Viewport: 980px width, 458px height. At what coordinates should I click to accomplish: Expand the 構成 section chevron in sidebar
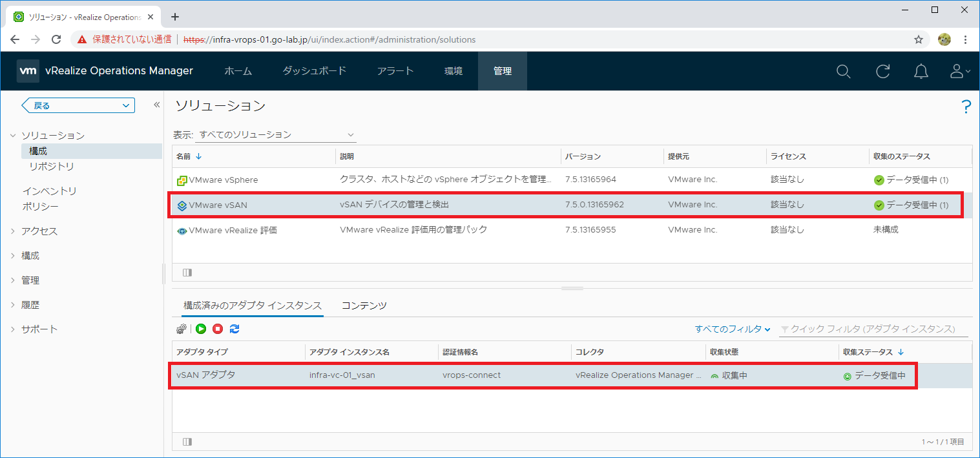point(13,256)
